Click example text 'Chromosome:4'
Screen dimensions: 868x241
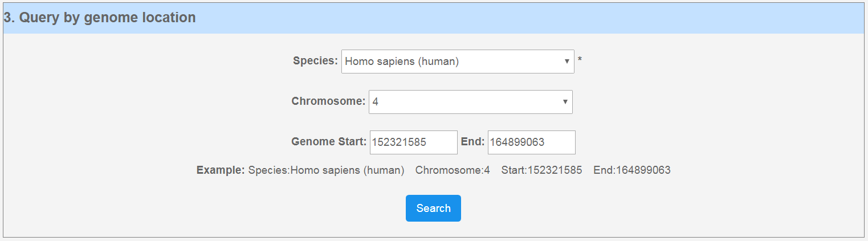pyautogui.click(x=453, y=170)
